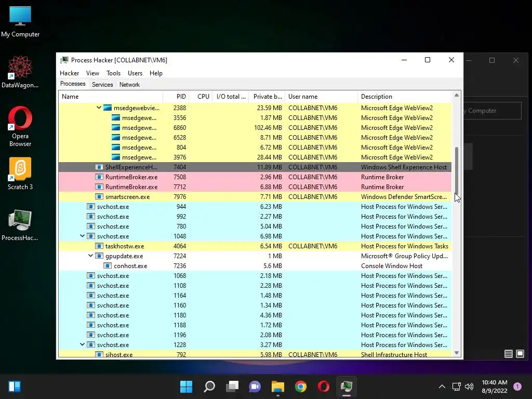Switch to large view in the background window

[520, 354]
